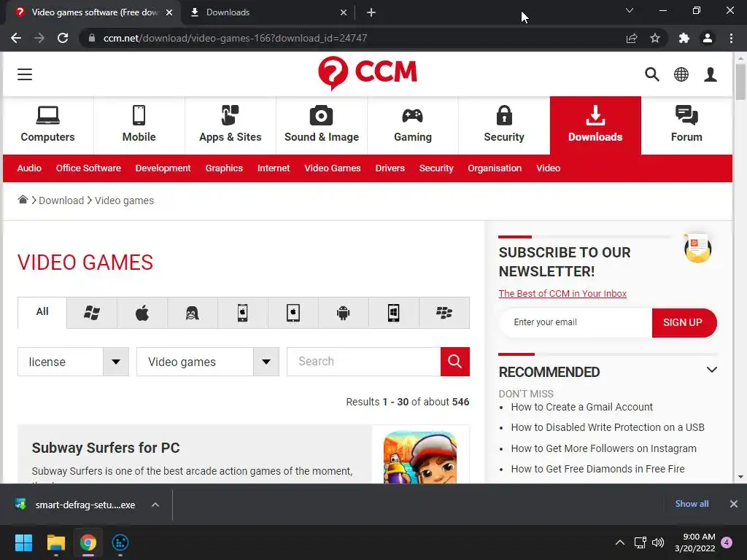Share this page icon in address bar
The image size is (747, 560).
(632, 38)
